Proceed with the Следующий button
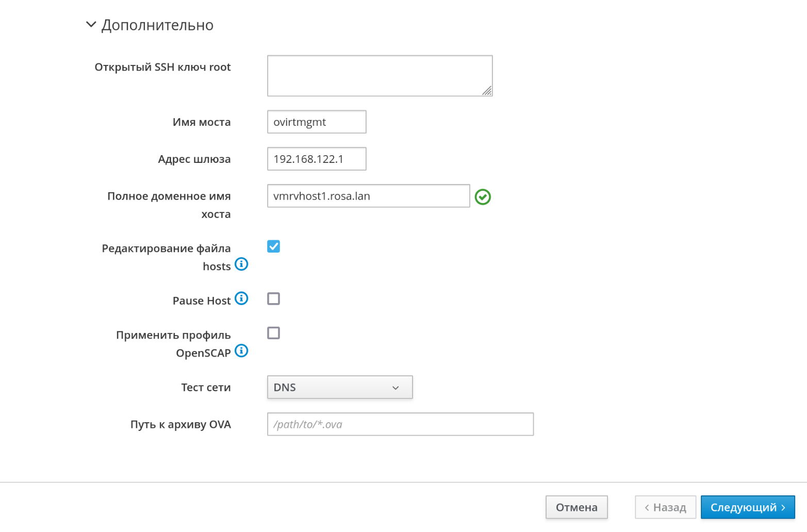807x532 pixels. point(747,507)
